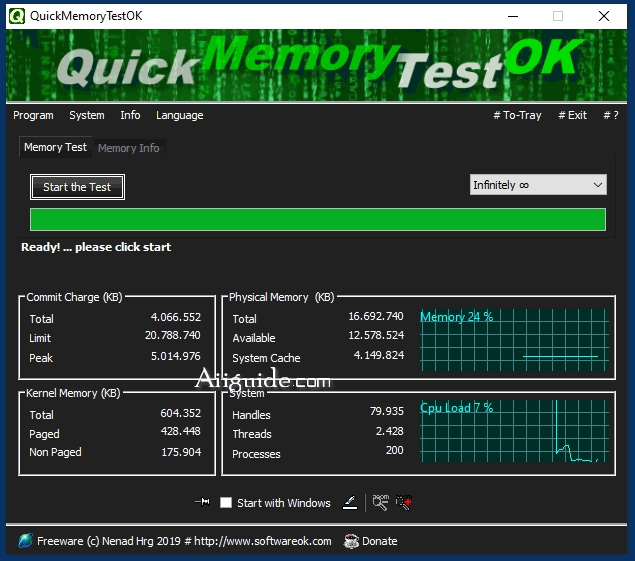635x561 pixels.
Task: Open the Infinitely ∞ repeat dropdown
Action: point(538,185)
